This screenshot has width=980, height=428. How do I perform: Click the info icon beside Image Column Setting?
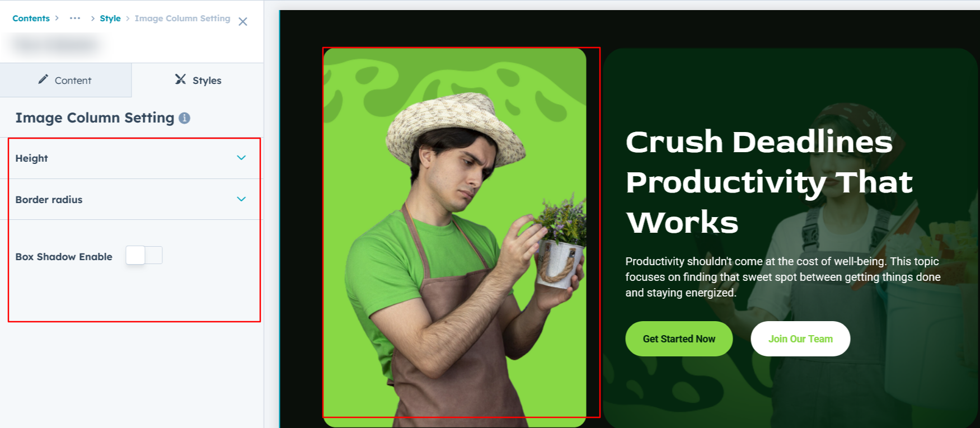pos(185,118)
